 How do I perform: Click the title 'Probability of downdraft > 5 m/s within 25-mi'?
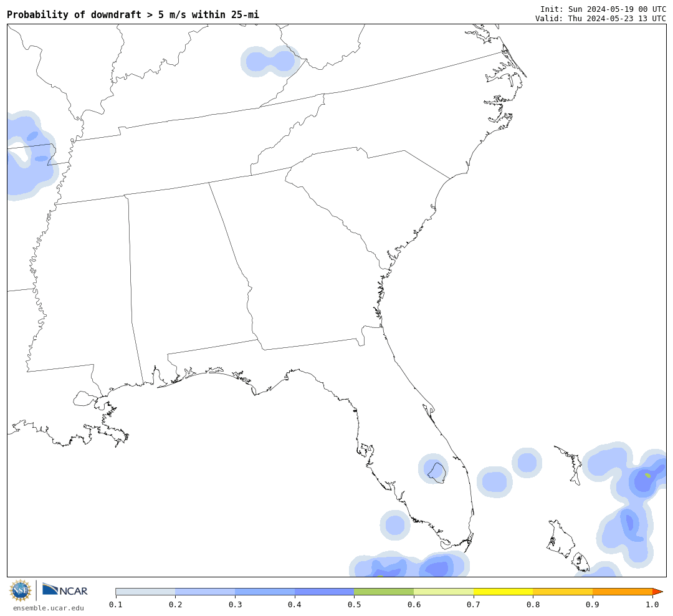point(133,14)
